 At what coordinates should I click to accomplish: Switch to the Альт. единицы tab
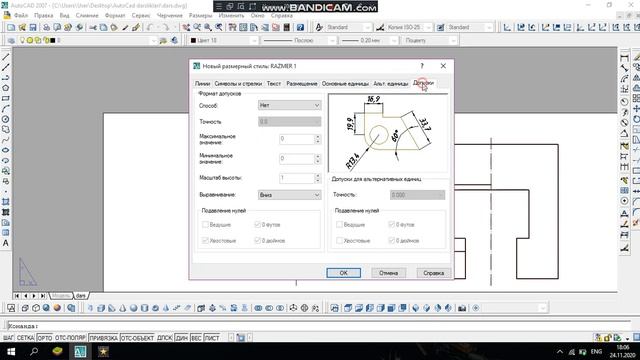pos(391,83)
